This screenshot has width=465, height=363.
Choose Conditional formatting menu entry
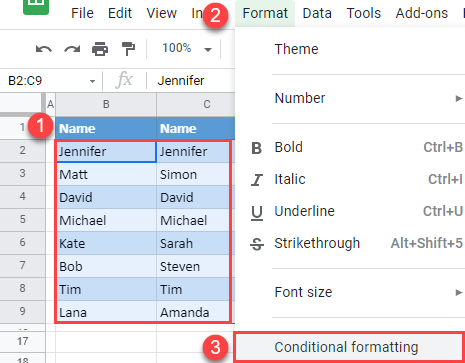point(349,347)
